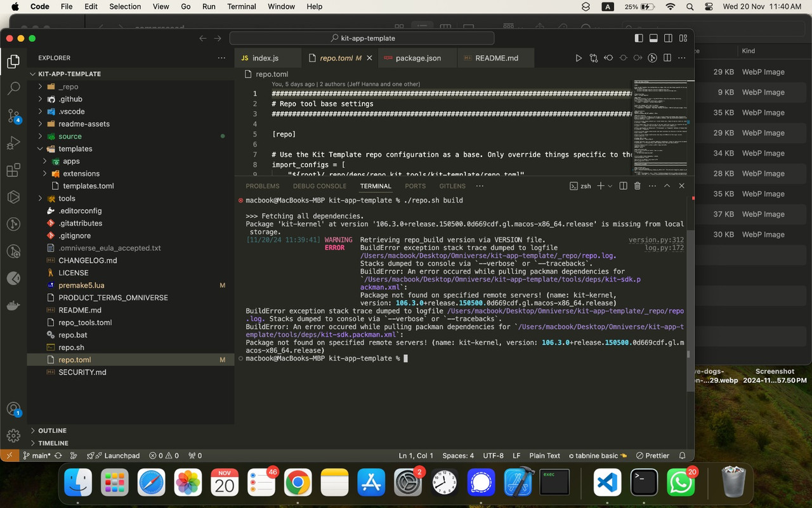Close the terminal panel with X

coord(682,186)
